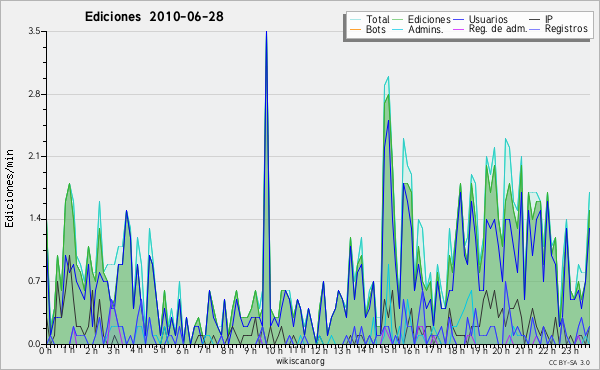The image size is (600, 370).
Task: Click the peak of the Usuarios spike
Action: coord(266,32)
